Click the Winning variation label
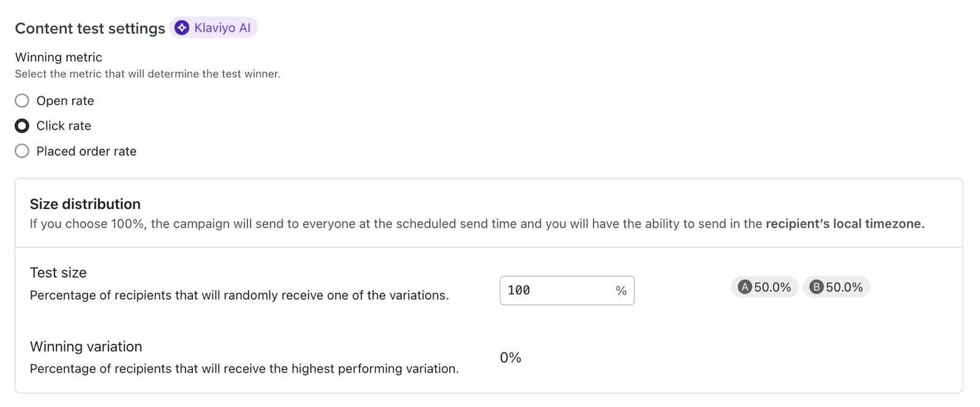The height and width of the screenshot is (407, 980). 85,346
